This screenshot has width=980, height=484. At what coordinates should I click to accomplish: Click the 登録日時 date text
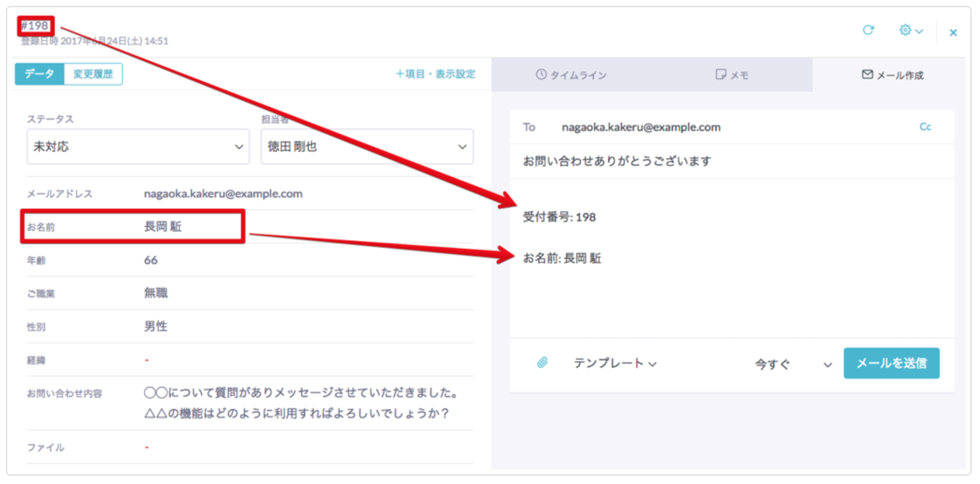[95, 41]
